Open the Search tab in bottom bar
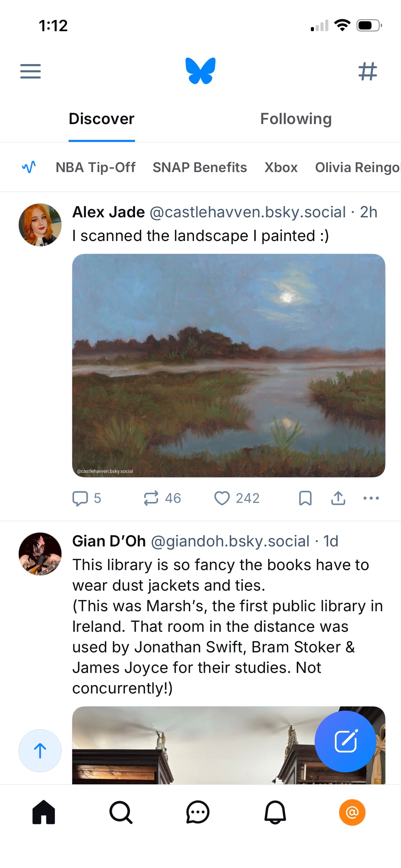Image resolution: width=401 pixels, height=868 pixels. [x=121, y=812]
